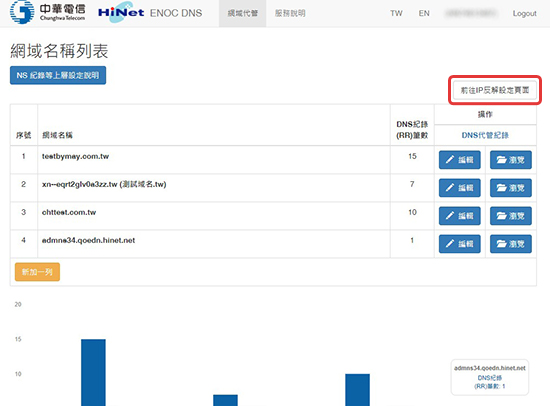Click edit pencil for chttest.com.tw
Screen dimensions: 550x406
[x=460, y=216]
